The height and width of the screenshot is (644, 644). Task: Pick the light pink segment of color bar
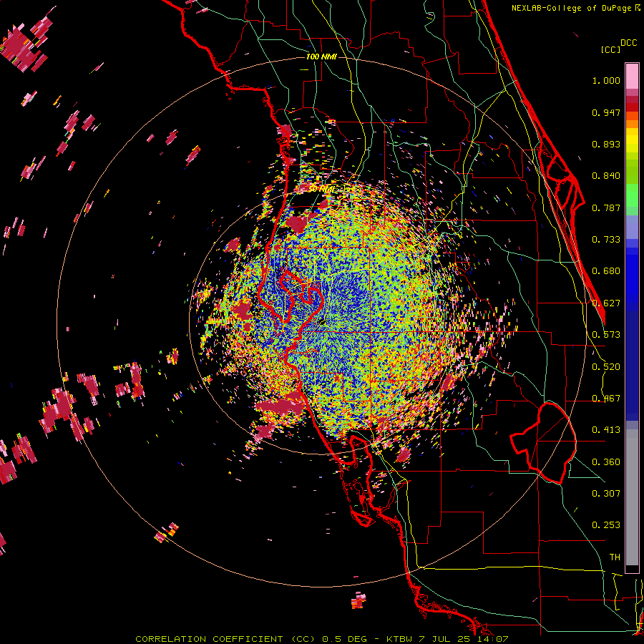pyautogui.click(x=632, y=77)
